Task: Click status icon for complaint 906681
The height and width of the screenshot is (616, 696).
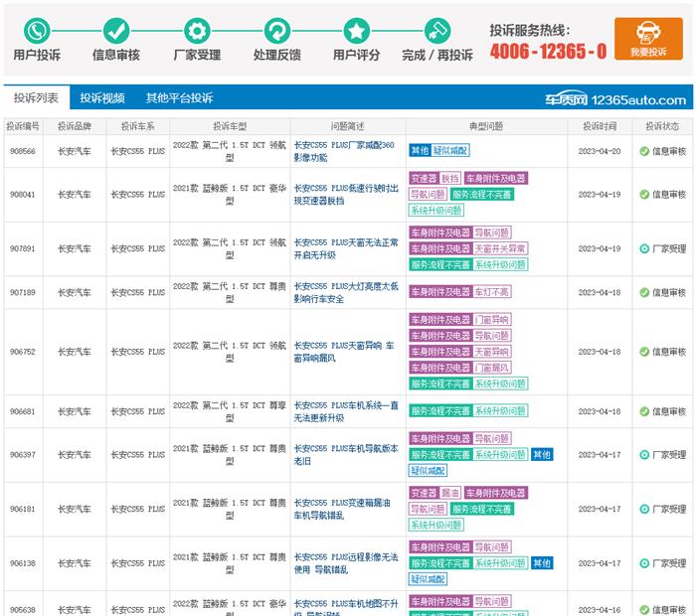Action: pos(644,411)
